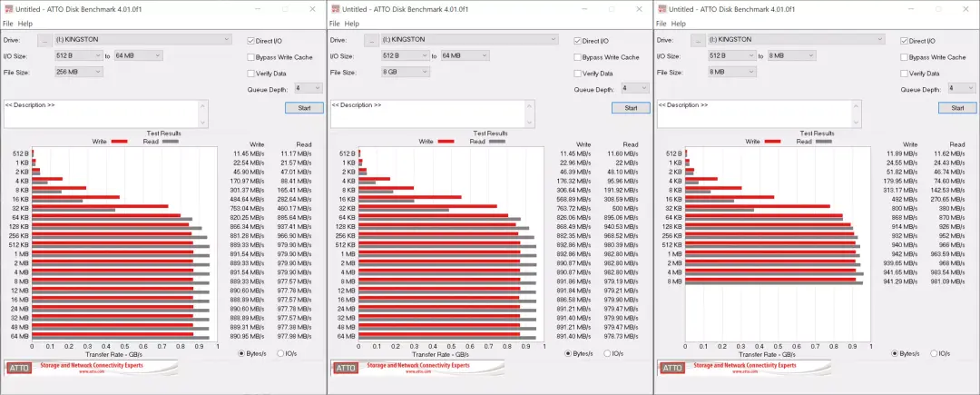This screenshot has height=395, width=980.
Task: Click the ATTO logo banner in the 8 MB file size window
Action: click(x=744, y=367)
